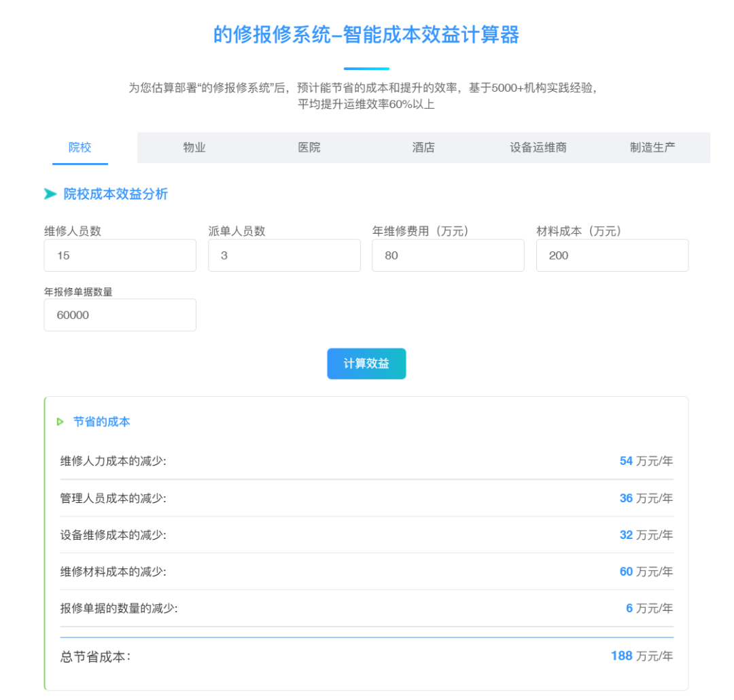Focus the 年维修费用 input showing 80
The image size is (734, 700).
tap(448, 255)
